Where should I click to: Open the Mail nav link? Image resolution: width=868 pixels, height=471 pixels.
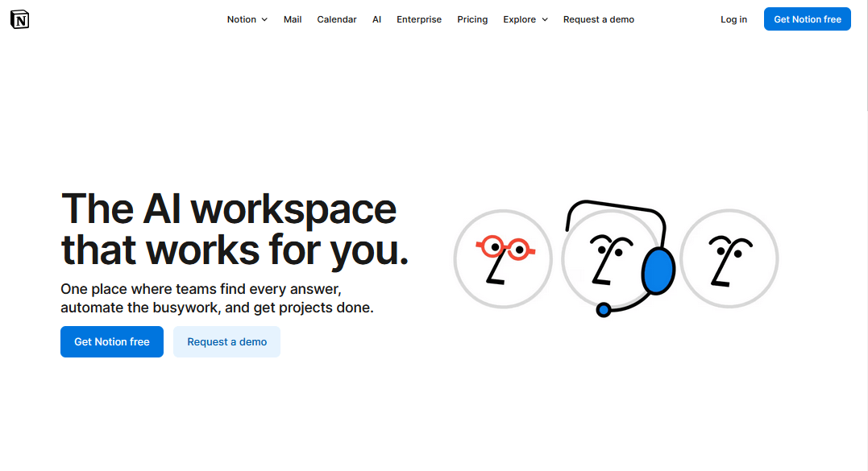pyautogui.click(x=293, y=19)
